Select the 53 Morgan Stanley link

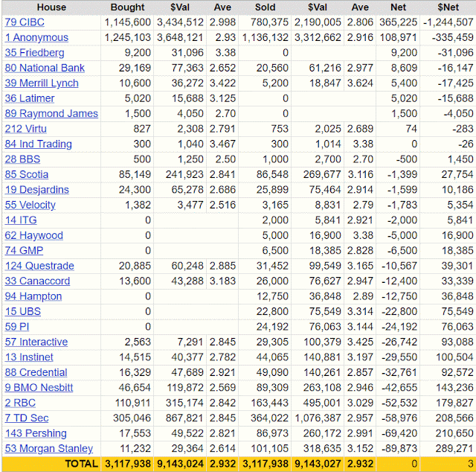(x=49, y=448)
